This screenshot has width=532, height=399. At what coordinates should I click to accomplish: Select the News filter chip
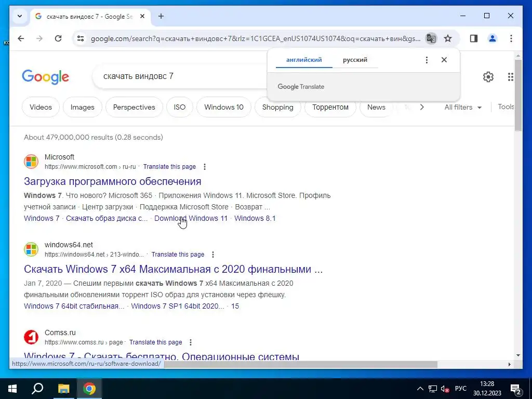(x=376, y=107)
